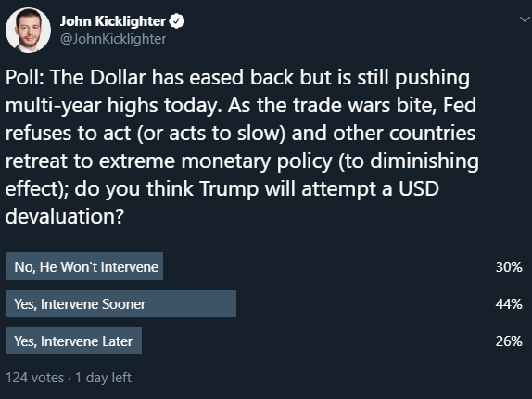
Task: Click the phrase multi-year highs in tweet
Action: point(82,106)
